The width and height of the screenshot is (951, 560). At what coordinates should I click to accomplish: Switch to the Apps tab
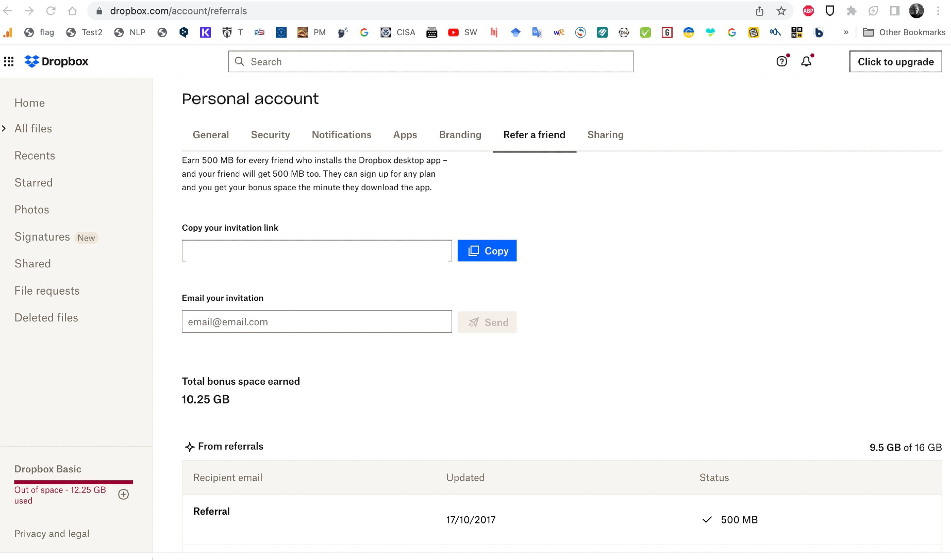click(405, 135)
